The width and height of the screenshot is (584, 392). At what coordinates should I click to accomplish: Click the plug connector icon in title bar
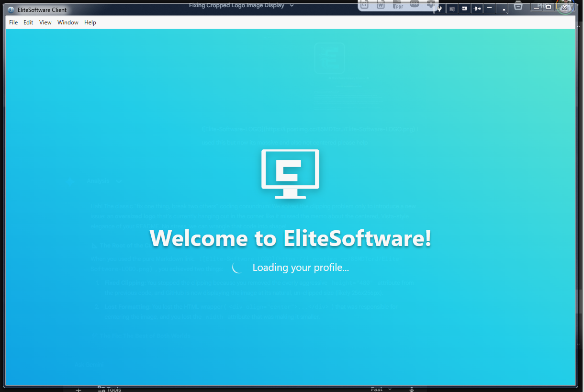point(477,9)
